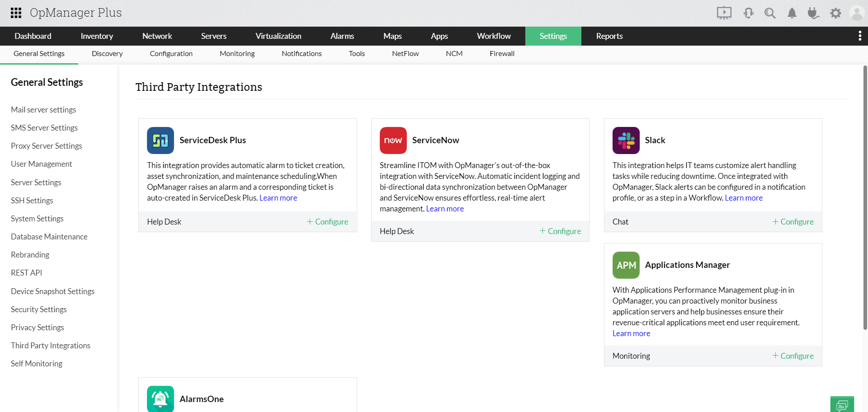Screen dimensions: 868x412
Task: Switch to the Alarms menu
Action: [342, 36]
